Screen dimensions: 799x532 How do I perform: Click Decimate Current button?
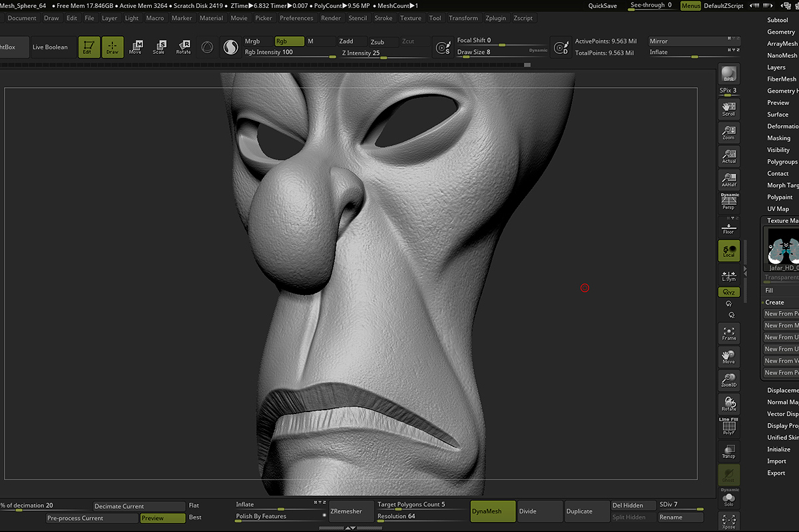pos(139,506)
